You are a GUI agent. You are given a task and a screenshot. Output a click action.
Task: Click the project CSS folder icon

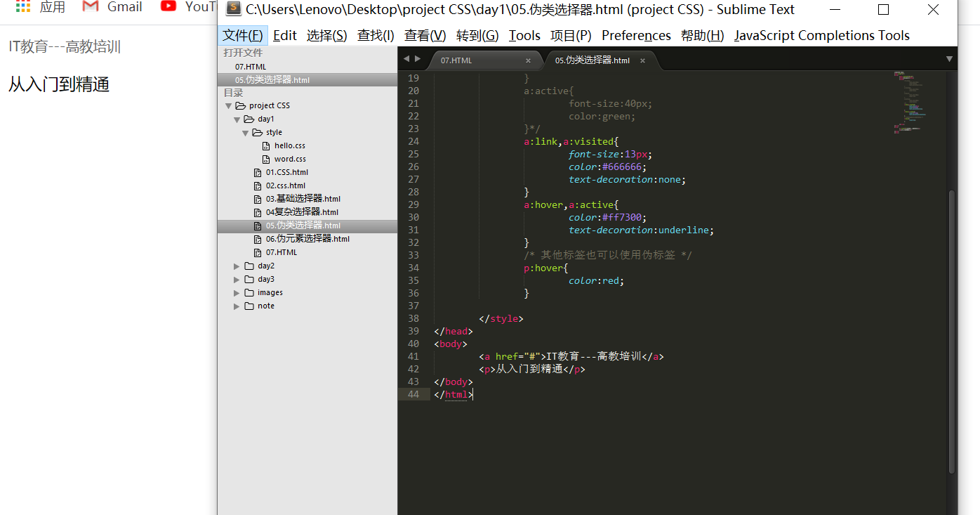pos(241,106)
